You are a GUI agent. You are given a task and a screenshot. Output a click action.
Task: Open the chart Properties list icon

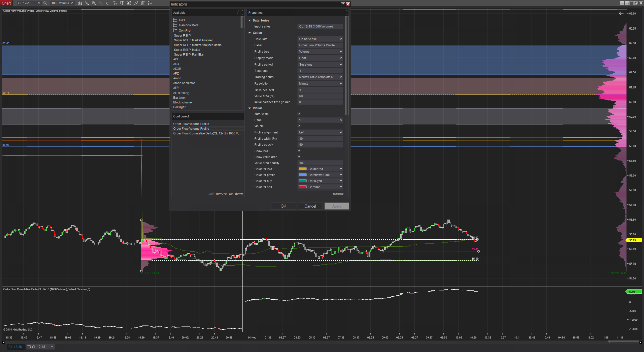tap(150, 3)
